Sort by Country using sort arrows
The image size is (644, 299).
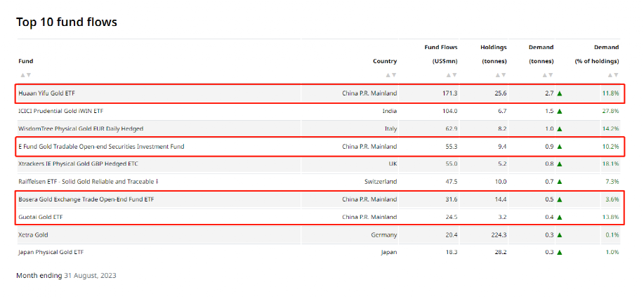click(x=391, y=75)
